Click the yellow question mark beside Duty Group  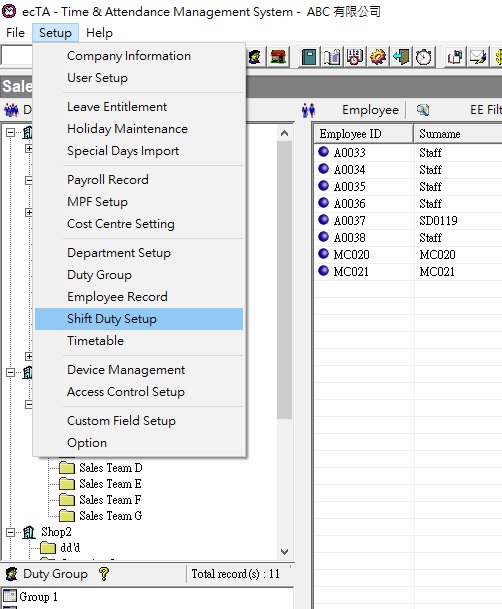pyautogui.click(x=104, y=574)
